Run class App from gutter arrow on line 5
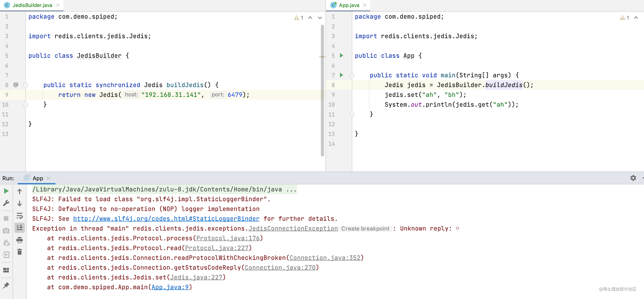This screenshot has height=299, width=644. point(342,55)
